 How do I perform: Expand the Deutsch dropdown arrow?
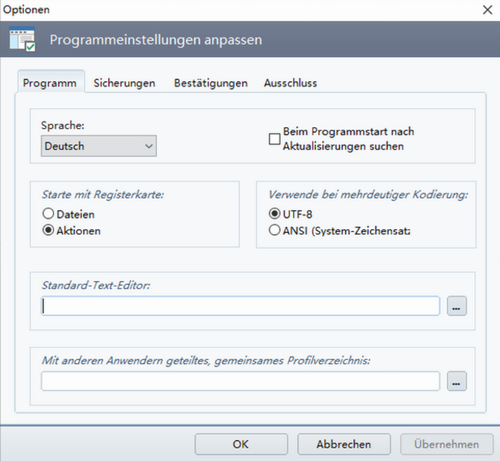coord(149,146)
